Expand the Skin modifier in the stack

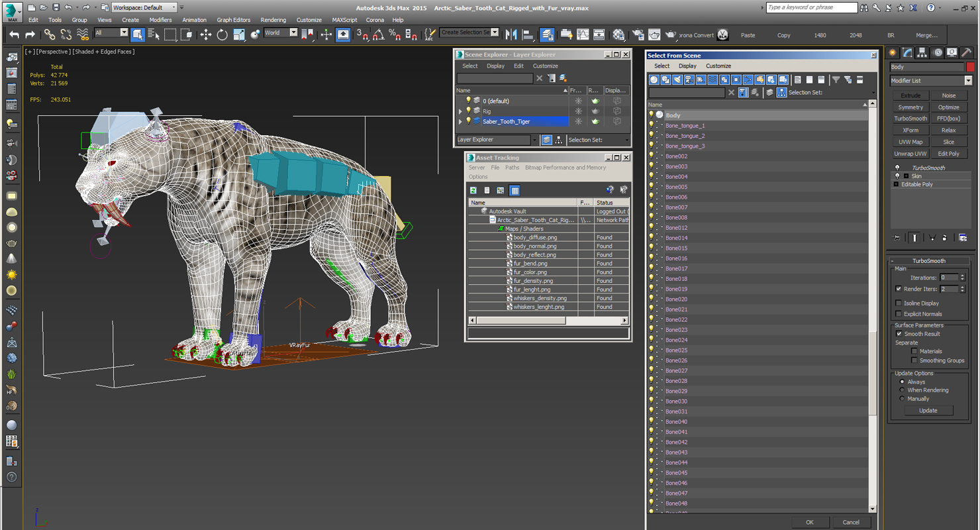point(906,176)
